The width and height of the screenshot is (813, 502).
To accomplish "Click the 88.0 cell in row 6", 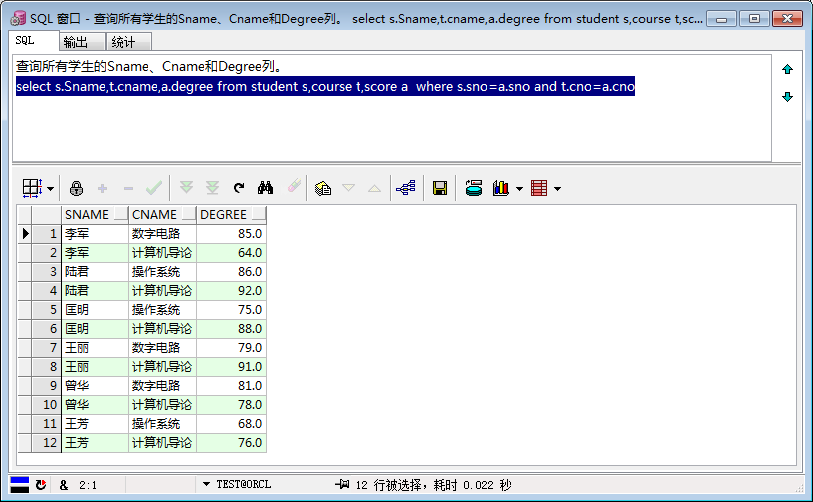I will click(232, 329).
